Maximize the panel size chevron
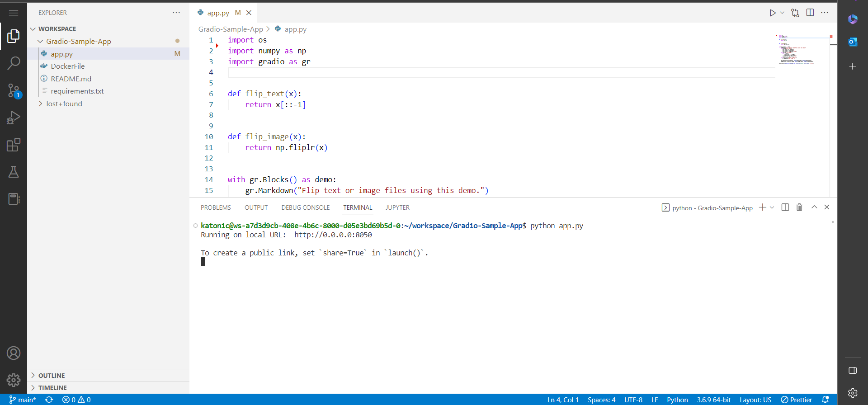This screenshot has width=868, height=405. (814, 207)
